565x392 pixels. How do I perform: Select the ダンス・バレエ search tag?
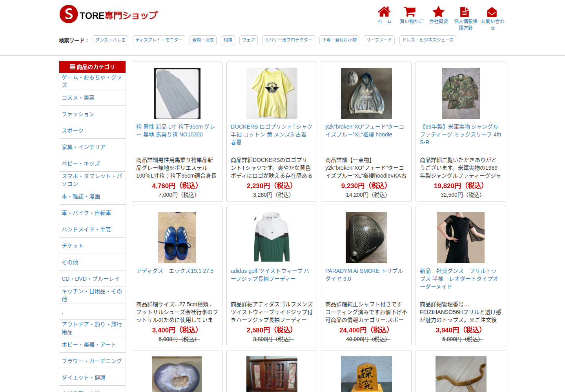coord(110,40)
